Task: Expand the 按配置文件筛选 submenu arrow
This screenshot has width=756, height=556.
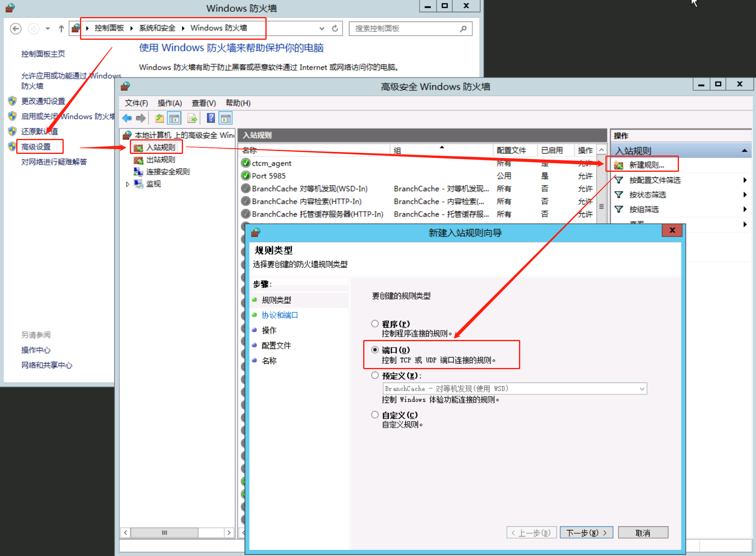Action: pyautogui.click(x=745, y=180)
